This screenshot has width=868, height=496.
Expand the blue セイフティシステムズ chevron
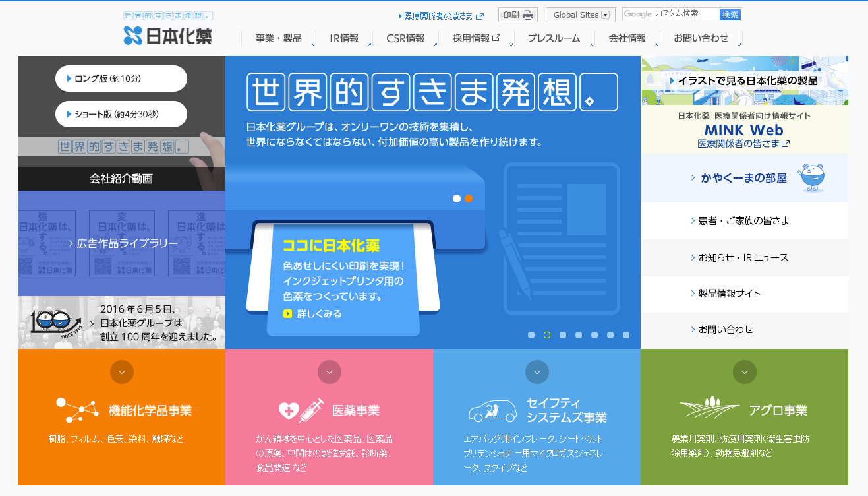point(537,372)
